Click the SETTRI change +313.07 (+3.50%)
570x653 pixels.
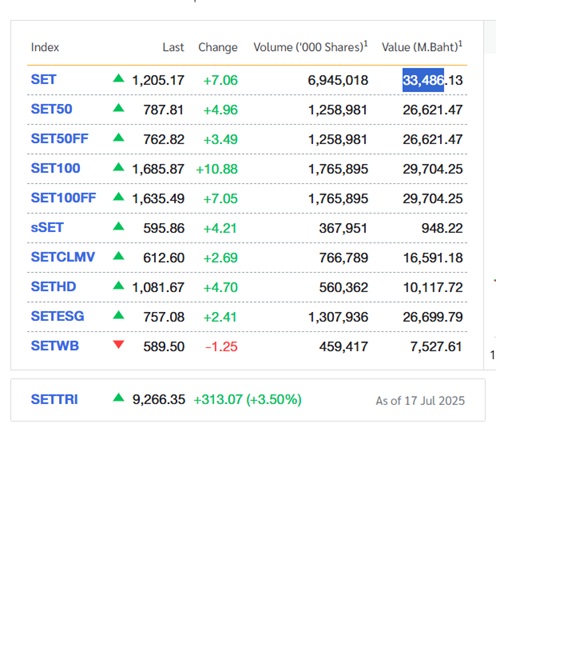[x=248, y=399]
